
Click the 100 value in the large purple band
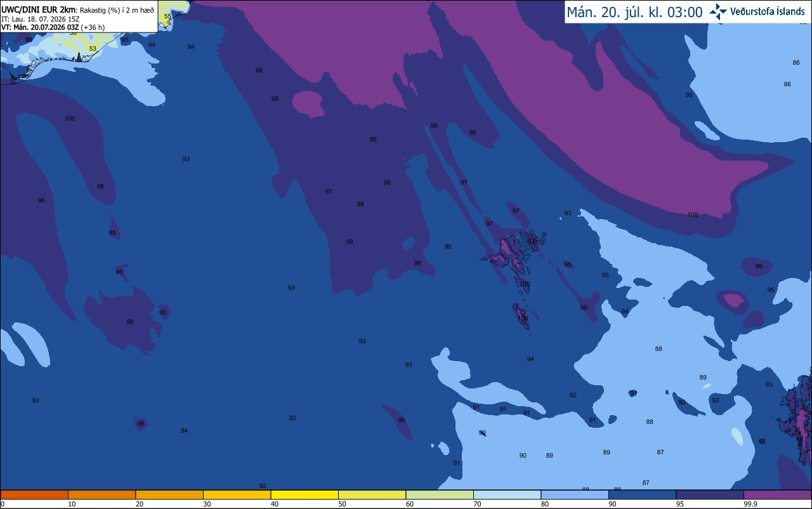tap(693, 215)
